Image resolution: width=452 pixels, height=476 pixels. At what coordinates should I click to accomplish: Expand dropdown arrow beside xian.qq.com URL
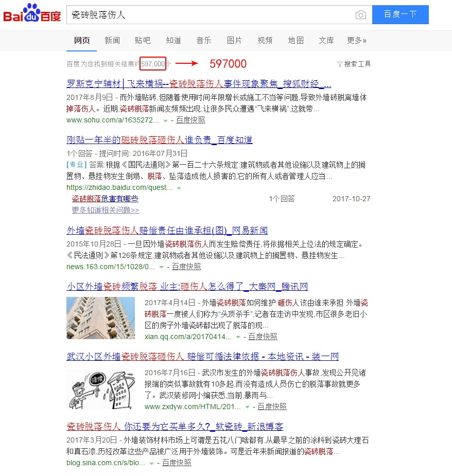[x=238, y=337]
